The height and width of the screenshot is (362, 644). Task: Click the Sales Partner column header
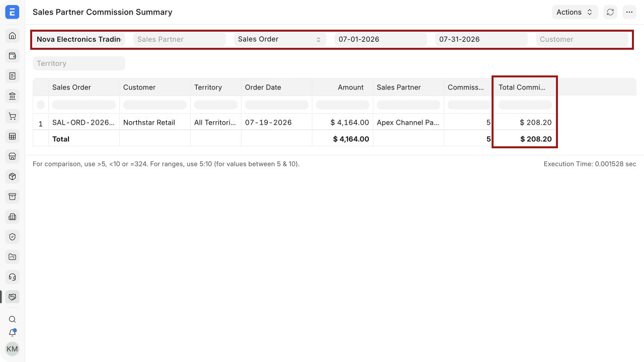409,87
